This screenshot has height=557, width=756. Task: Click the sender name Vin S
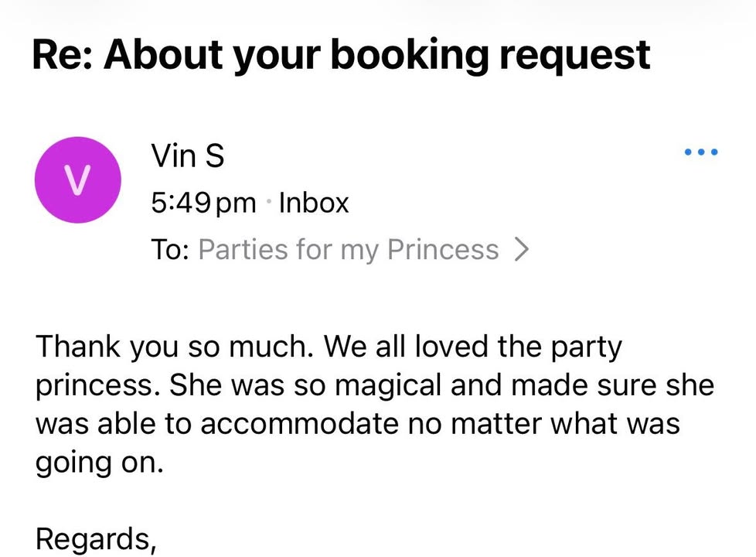(x=187, y=155)
